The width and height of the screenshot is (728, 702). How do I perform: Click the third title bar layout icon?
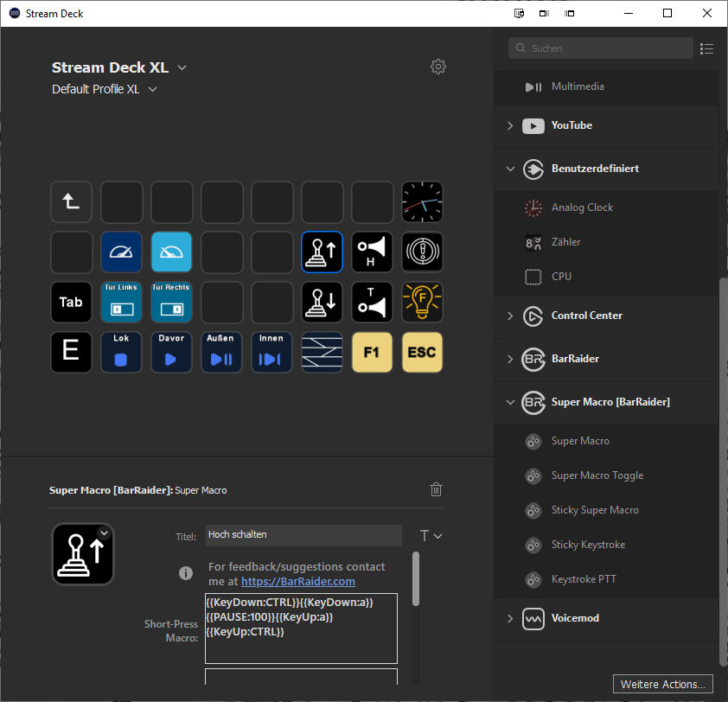pos(569,14)
